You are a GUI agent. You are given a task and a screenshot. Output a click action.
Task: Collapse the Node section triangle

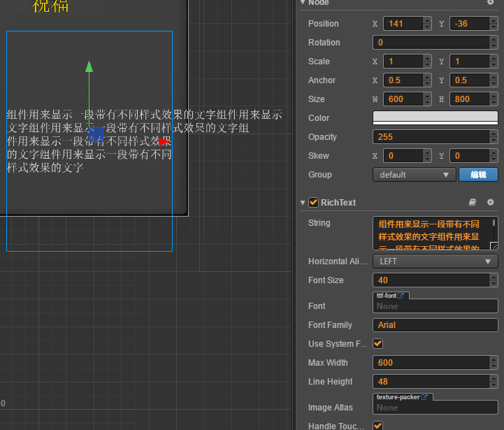[303, 3]
